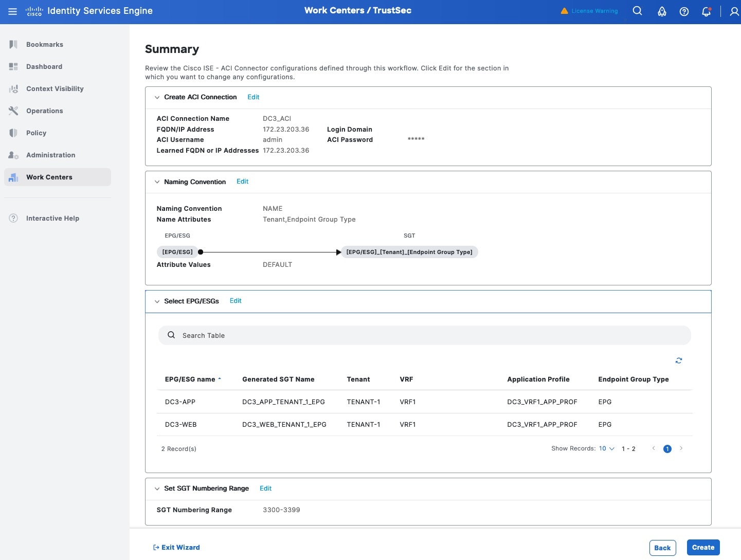Click the rocket icon in header
This screenshot has height=560, width=741.
tap(662, 11)
